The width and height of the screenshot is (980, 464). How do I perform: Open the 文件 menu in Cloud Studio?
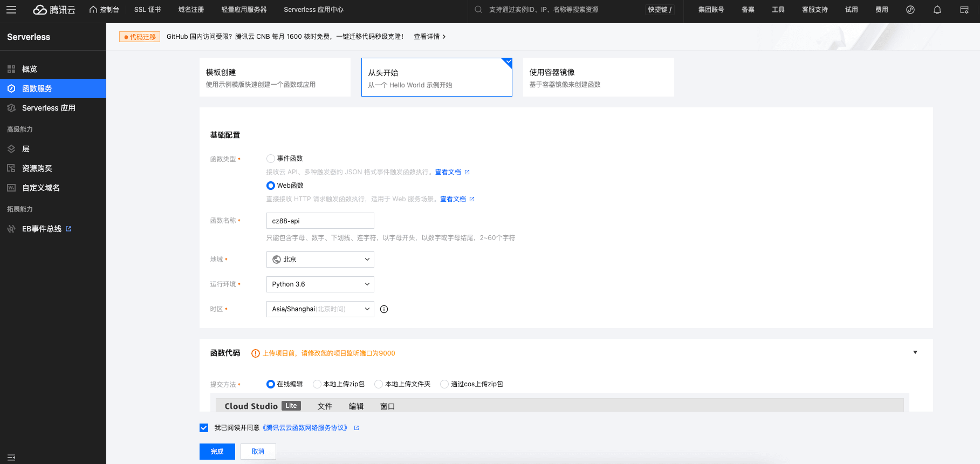click(x=325, y=406)
